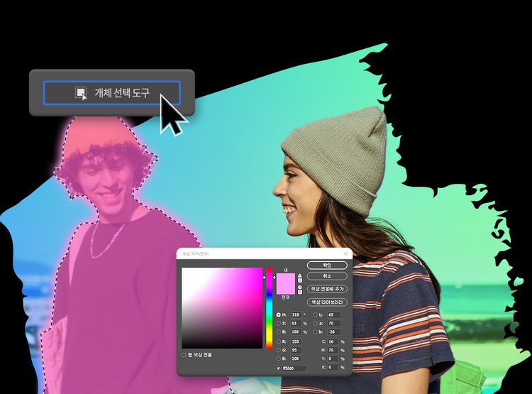Click the Lab a field showing 70
Screen dimensions: 532x394
[x=334, y=323]
